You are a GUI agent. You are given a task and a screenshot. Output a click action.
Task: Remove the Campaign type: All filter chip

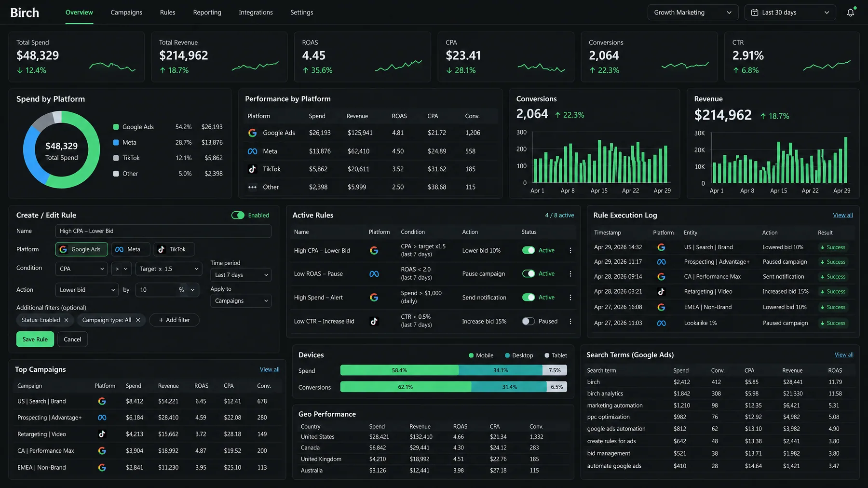(x=138, y=320)
